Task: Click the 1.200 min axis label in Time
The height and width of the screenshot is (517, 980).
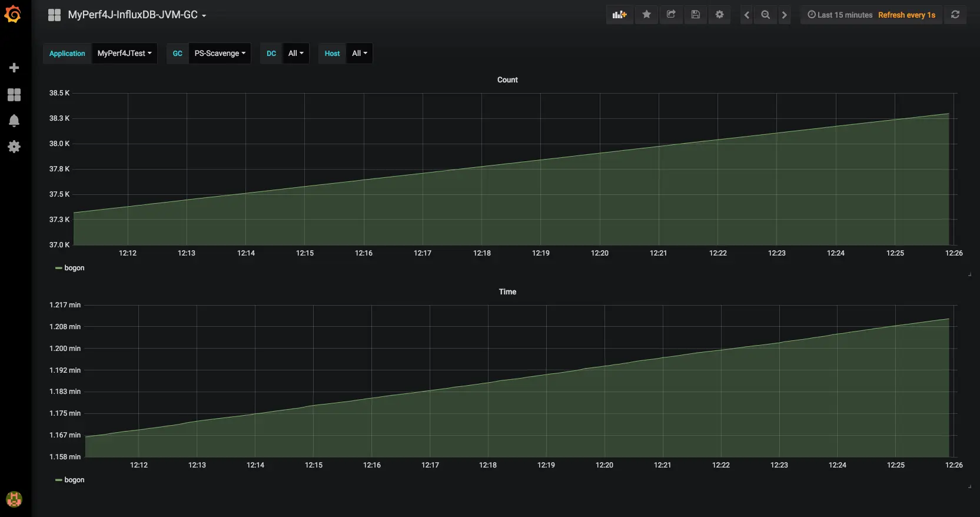Action: (65, 349)
